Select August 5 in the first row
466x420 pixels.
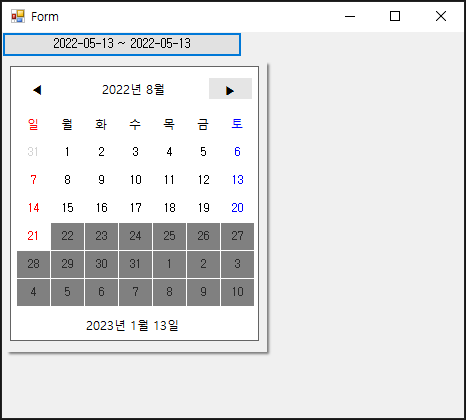pyautogui.click(x=203, y=152)
